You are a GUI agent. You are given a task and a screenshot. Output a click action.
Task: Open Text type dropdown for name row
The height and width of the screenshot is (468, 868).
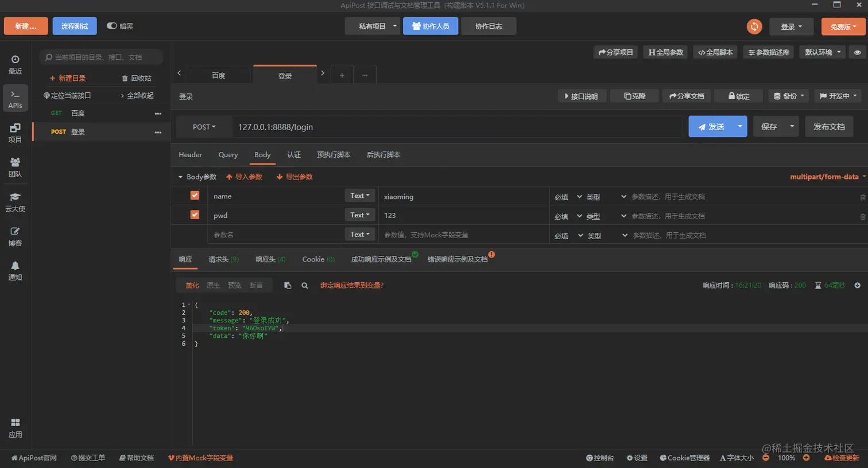(x=360, y=196)
